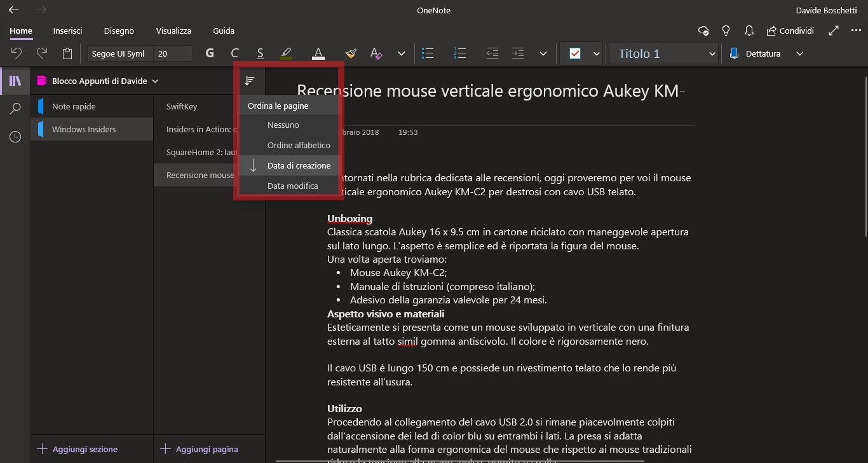Click the cloud sync status icon
This screenshot has height=463, width=868.
pos(703,31)
